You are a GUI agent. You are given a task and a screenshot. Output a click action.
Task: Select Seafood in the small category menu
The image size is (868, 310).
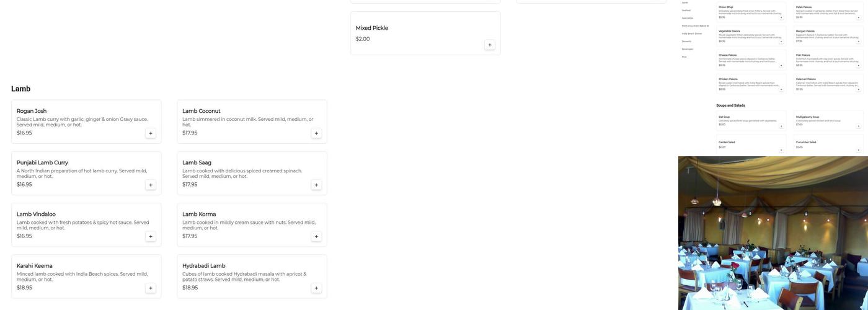tap(686, 11)
